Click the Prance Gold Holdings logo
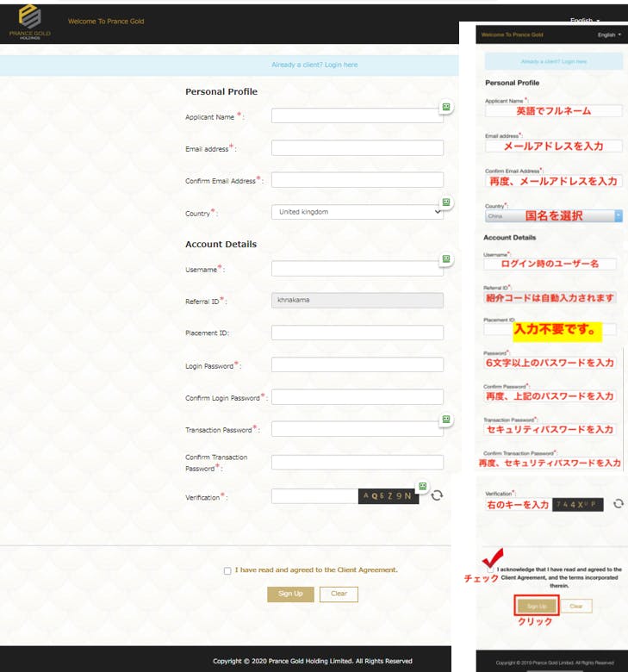 point(29,22)
